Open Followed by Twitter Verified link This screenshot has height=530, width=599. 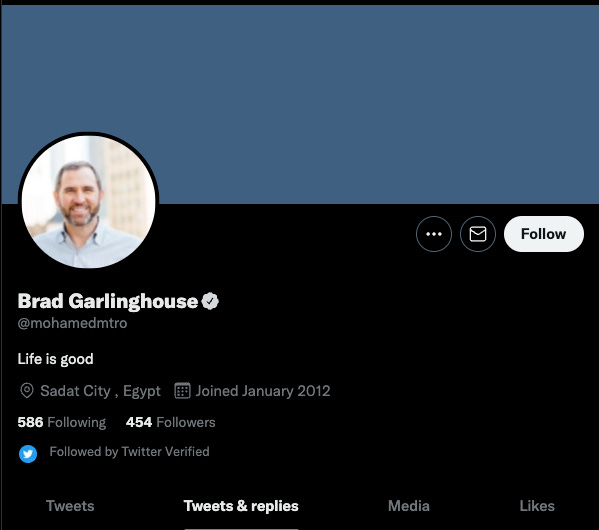pyautogui.click(x=130, y=452)
